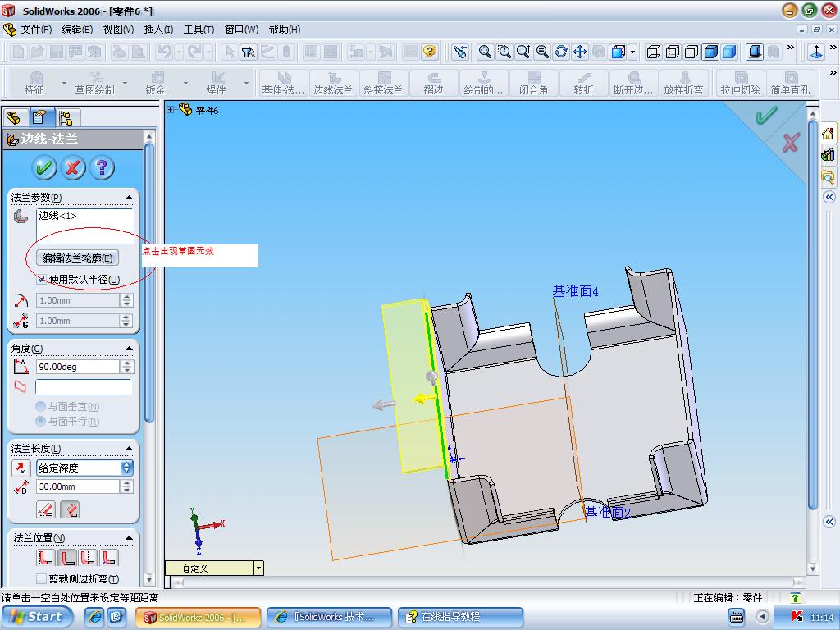Open the 帮助 menu
Image resolution: width=840 pixels, height=630 pixels.
(x=285, y=30)
